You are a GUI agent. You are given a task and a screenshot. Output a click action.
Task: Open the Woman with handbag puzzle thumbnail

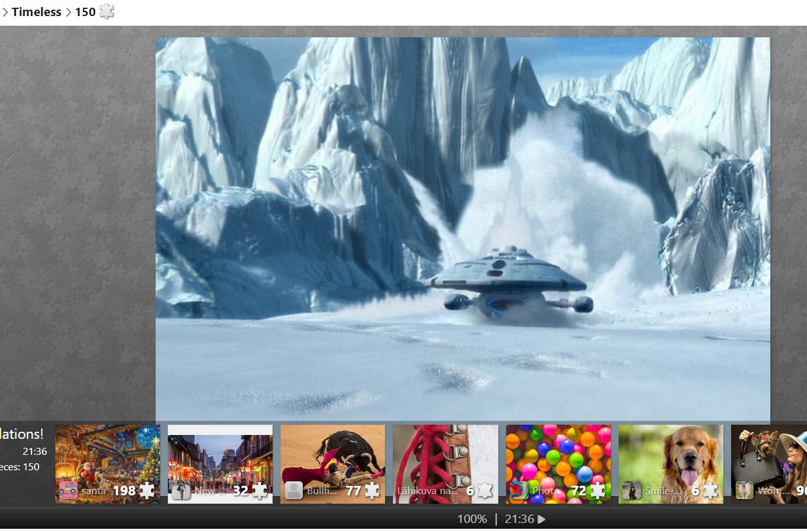click(x=769, y=464)
